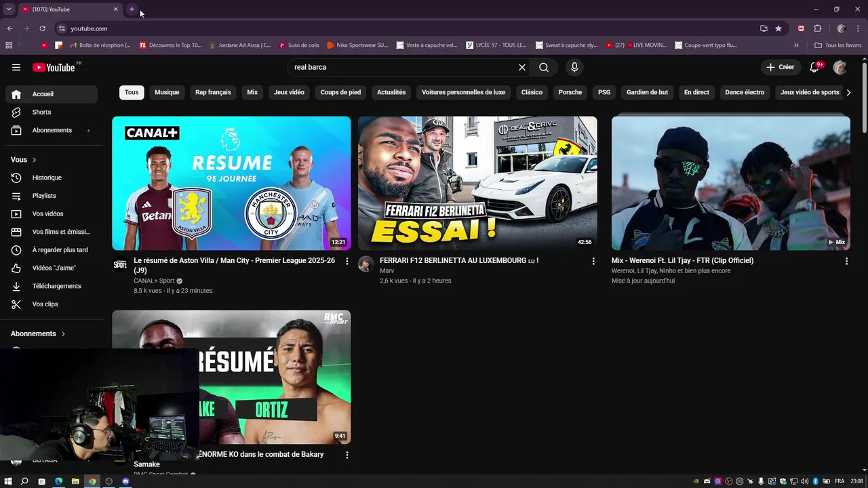The width and height of the screenshot is (868, 488).
Task: Show hidden bookmarks with the chevron
Action: pos(796,45)
